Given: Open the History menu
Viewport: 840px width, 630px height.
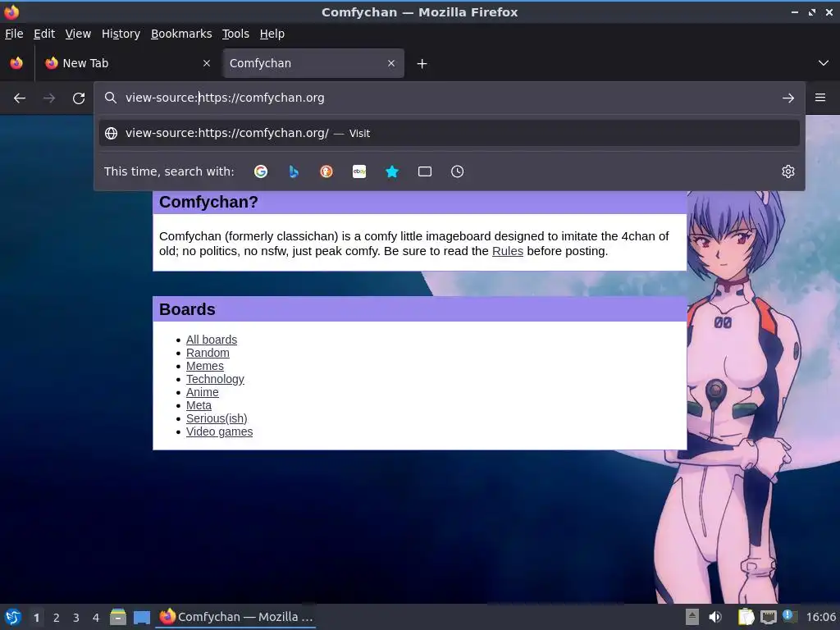Looking at the screenshot, I should [x=121, y=34].
